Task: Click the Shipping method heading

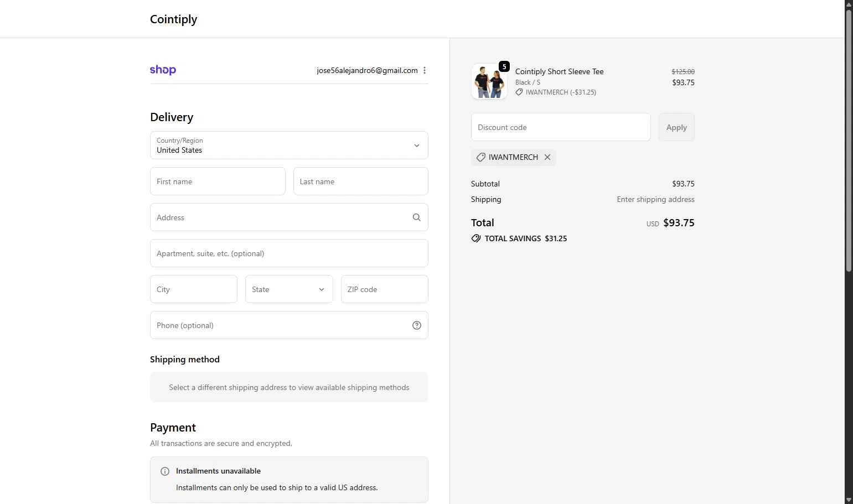Action: 185,360
